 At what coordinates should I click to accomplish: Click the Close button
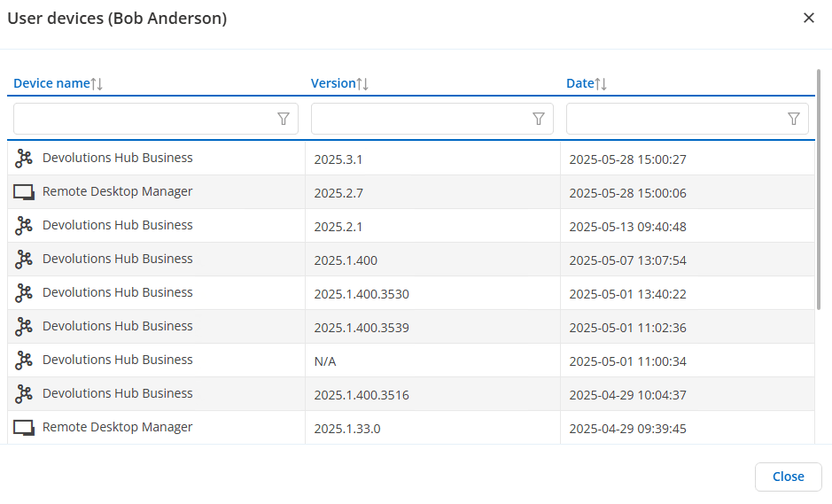tap(788, 477)
